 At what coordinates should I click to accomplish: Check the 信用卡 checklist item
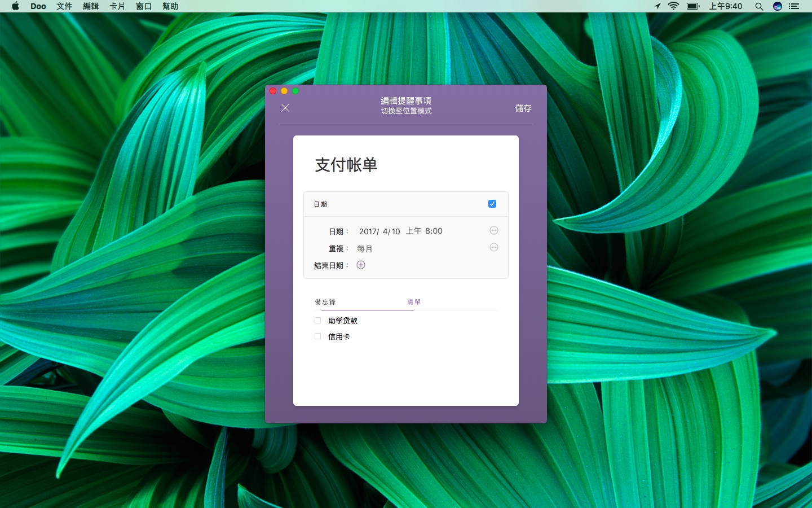[318, 336]
